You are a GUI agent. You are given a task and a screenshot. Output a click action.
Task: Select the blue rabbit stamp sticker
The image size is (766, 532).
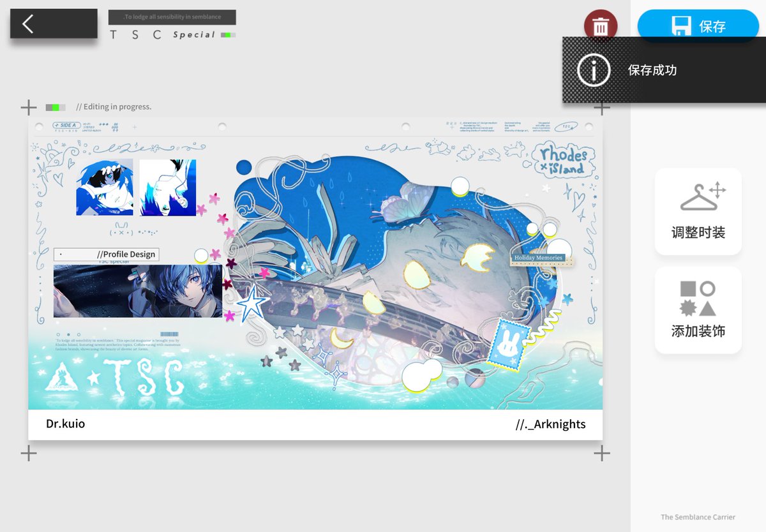509,345
